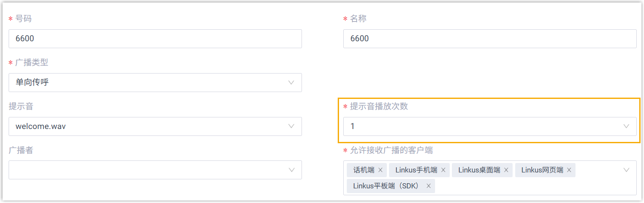Open the 提示音 welcome.wav dropdown
The height and width of the screenshot is (203, 644).
coord(292,126)
